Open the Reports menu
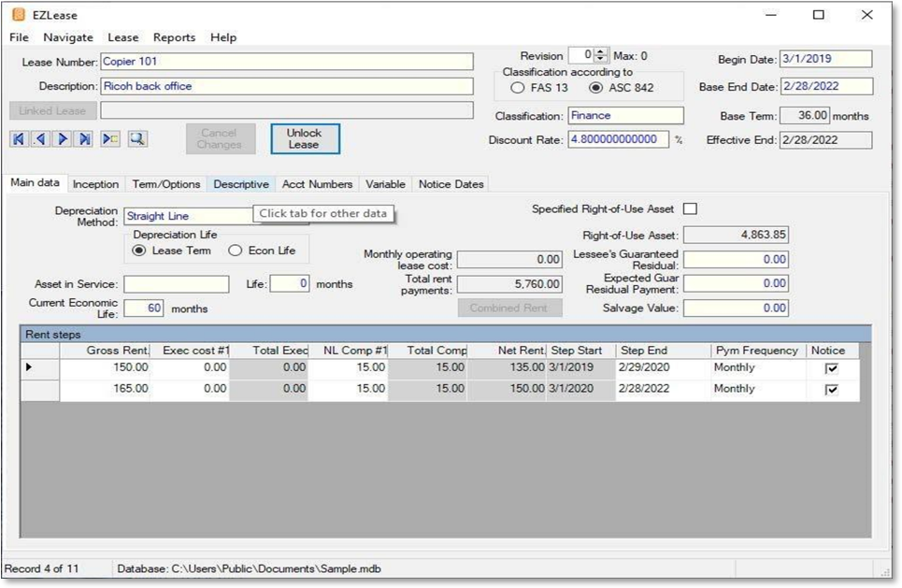This screenshot has width=902, height=588. click(x=174, y=37)
